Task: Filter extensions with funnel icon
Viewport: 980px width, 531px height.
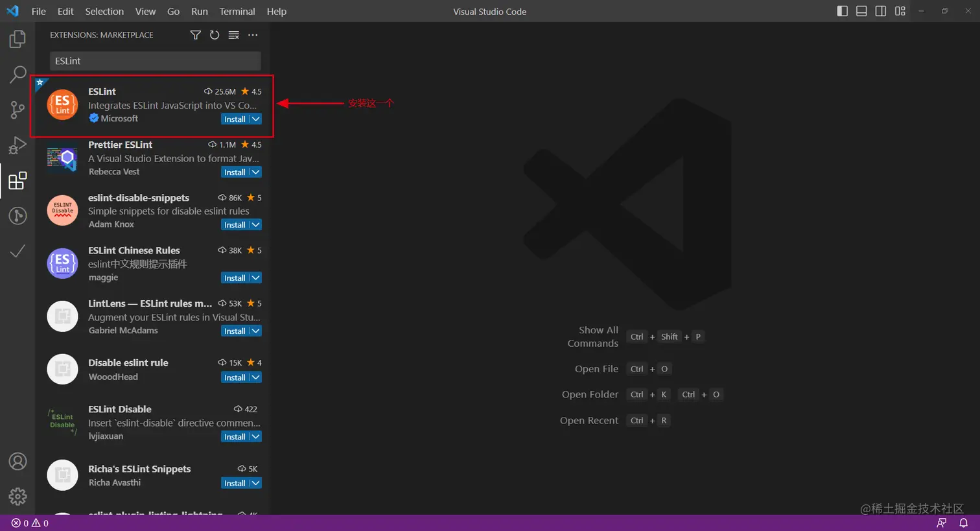Action: [195, 35]
